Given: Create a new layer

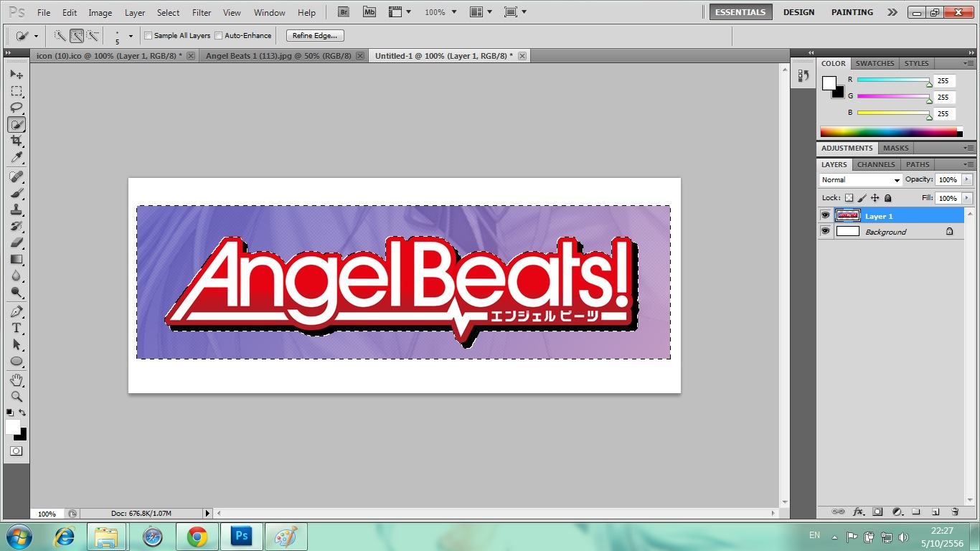Looking at the screenshot, I should [x=936, y=512].
